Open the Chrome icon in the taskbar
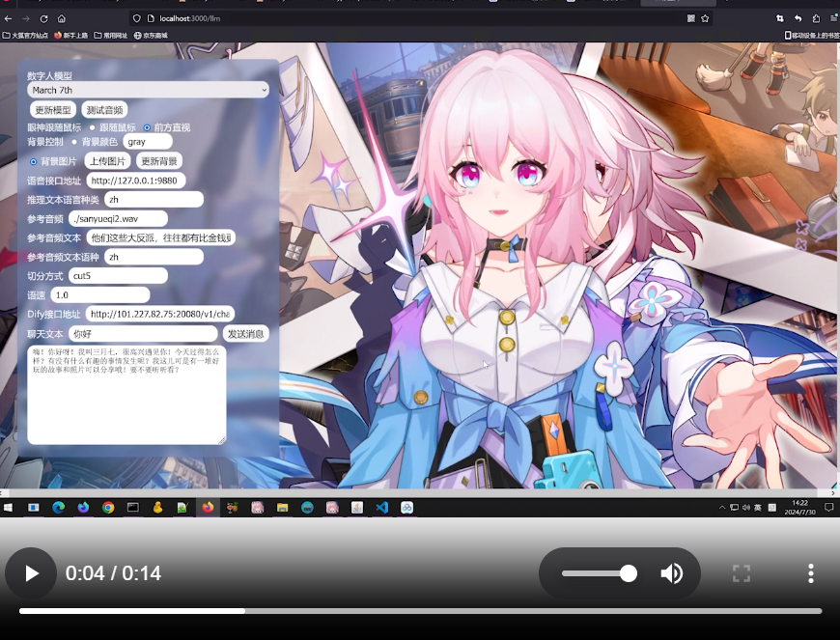840x640 pixels. [x=108, y=507]
